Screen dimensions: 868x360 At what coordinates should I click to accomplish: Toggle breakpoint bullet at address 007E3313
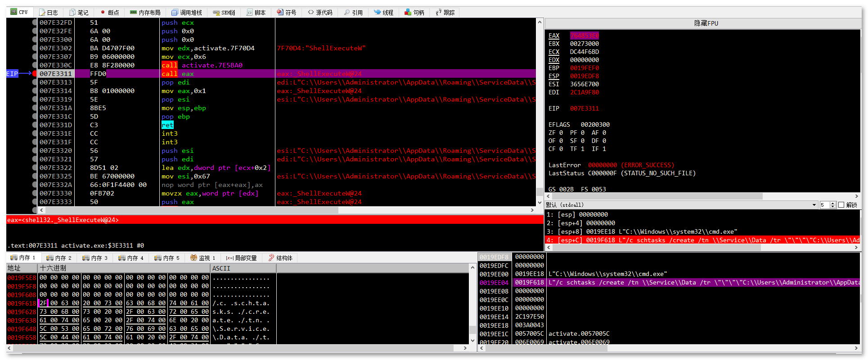pos(35,82)
